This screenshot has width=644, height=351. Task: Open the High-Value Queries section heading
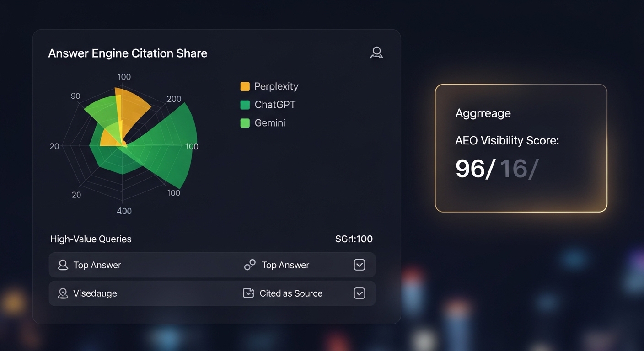[91, 239]
